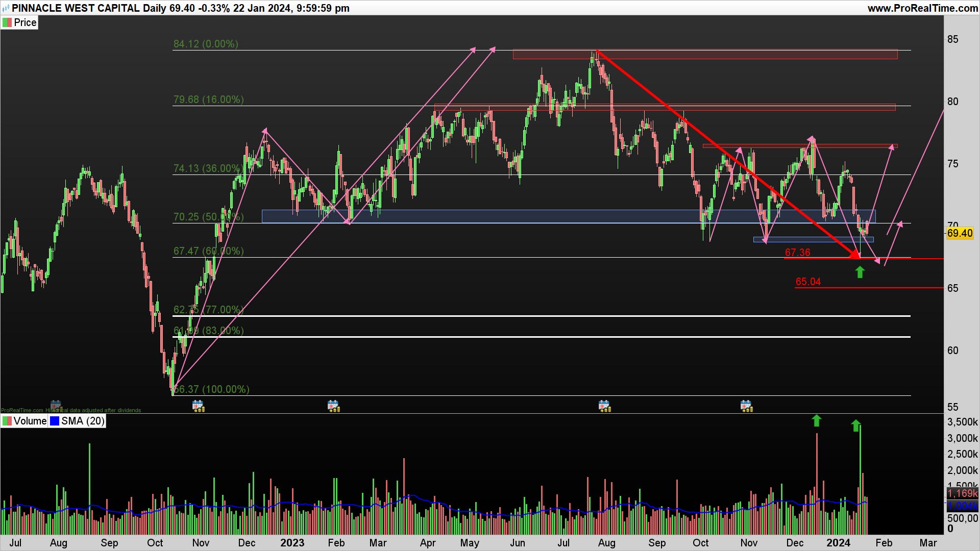Open the dividend event icon near August 2023
The image size is (980, 551).
pyautogui.click(x=605, y=406)
